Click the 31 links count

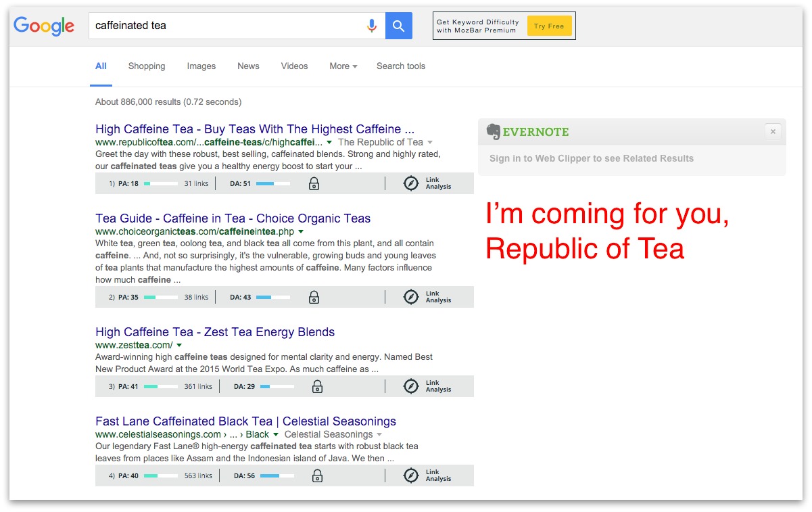[196, 183]
